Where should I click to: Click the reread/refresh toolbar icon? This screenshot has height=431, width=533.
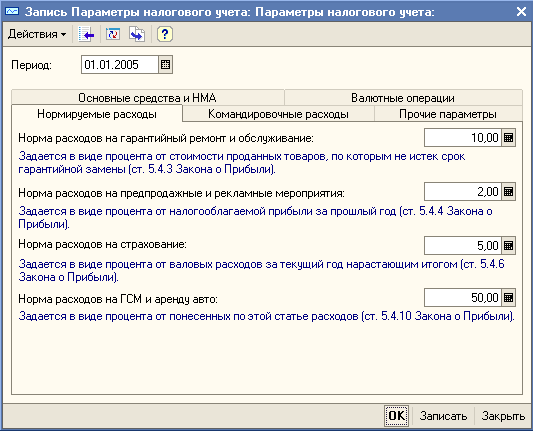pos(113,34)
